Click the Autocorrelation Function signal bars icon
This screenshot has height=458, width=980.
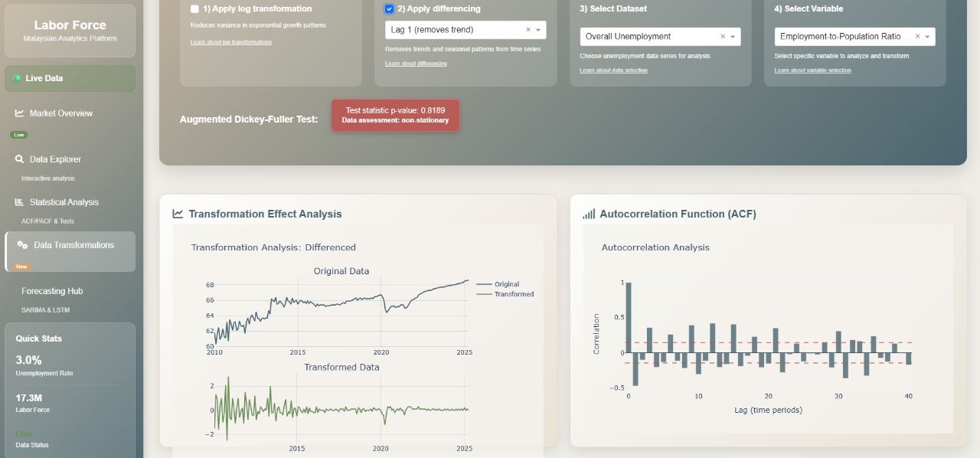click(x=589, y=214)
